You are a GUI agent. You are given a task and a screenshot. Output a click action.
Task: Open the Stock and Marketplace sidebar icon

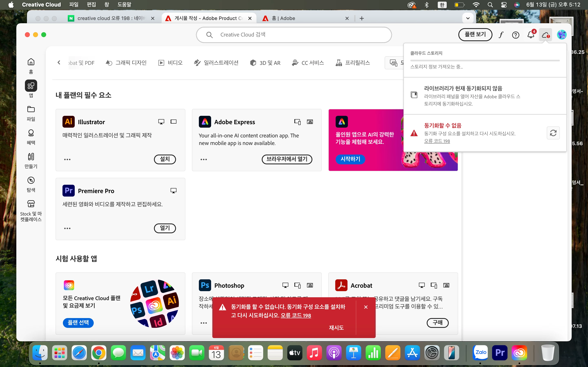pos(31,204)
